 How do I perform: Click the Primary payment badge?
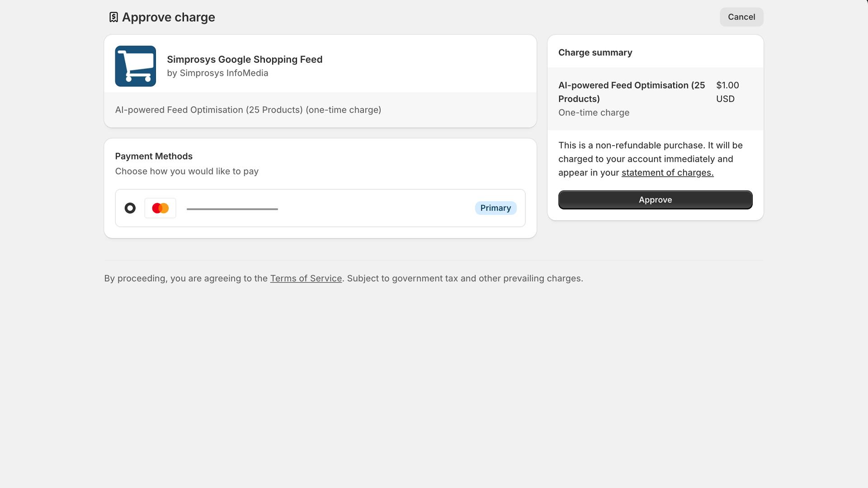[x=495, y=208]
